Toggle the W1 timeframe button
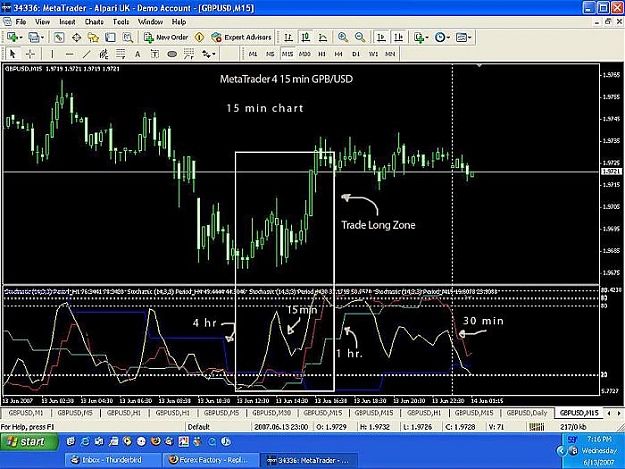625x469 pixels. click(x=373, y=54)
